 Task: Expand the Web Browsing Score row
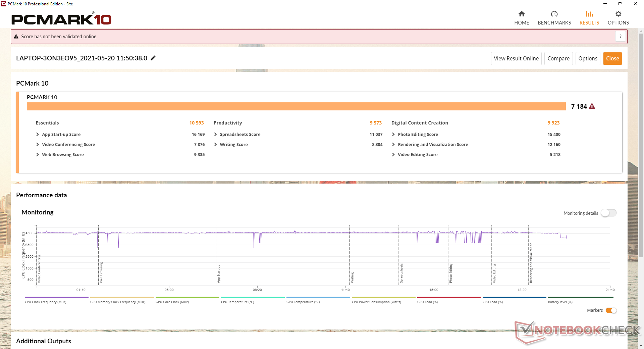pos(37,155)
